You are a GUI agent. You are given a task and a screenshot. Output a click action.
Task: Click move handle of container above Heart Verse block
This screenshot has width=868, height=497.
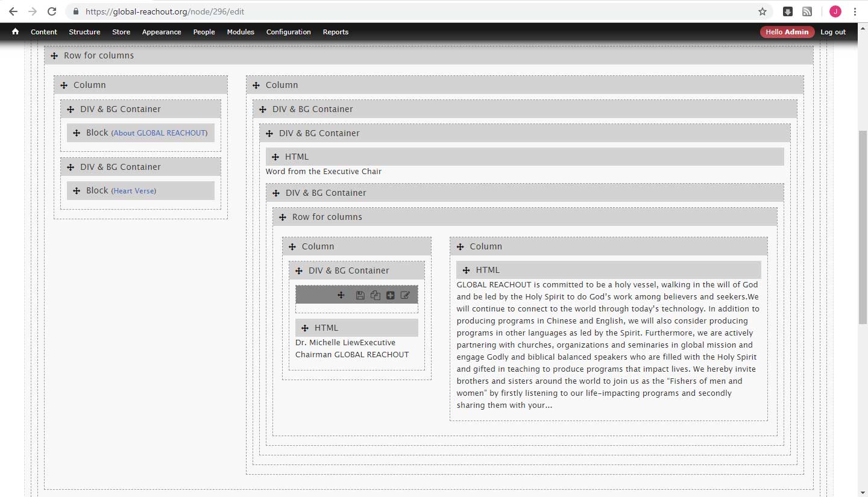click(x=71, y=167)
